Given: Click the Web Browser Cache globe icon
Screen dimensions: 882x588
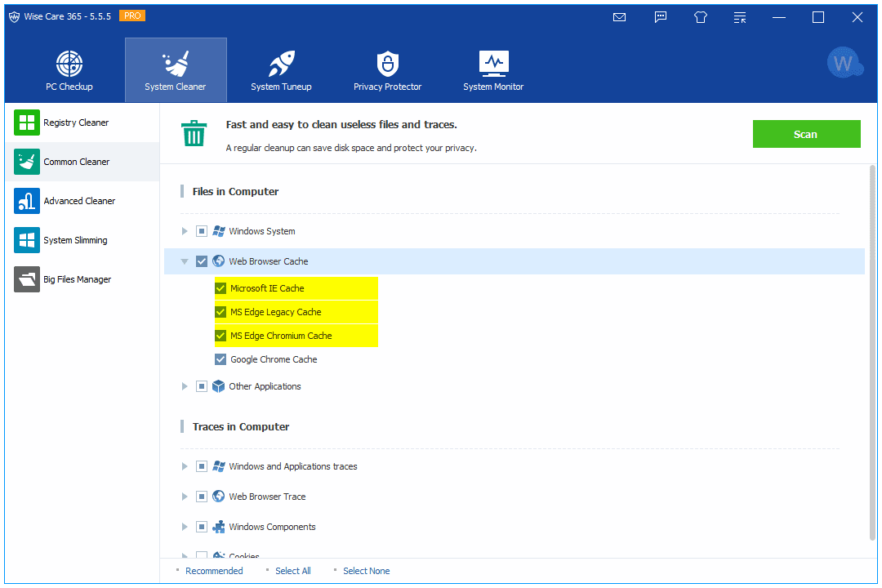Looking at the screenshot, I should tap(219, 261).
